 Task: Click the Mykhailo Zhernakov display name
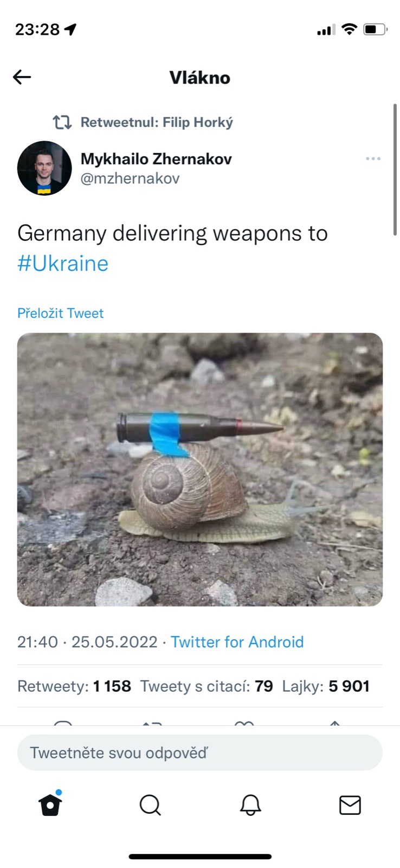pyautogui.click(x=156, y=159)
